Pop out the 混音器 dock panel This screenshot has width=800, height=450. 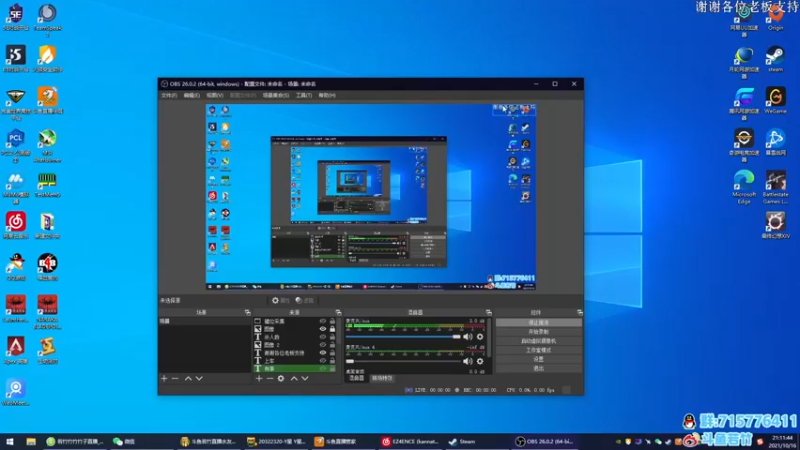[489, 312]
